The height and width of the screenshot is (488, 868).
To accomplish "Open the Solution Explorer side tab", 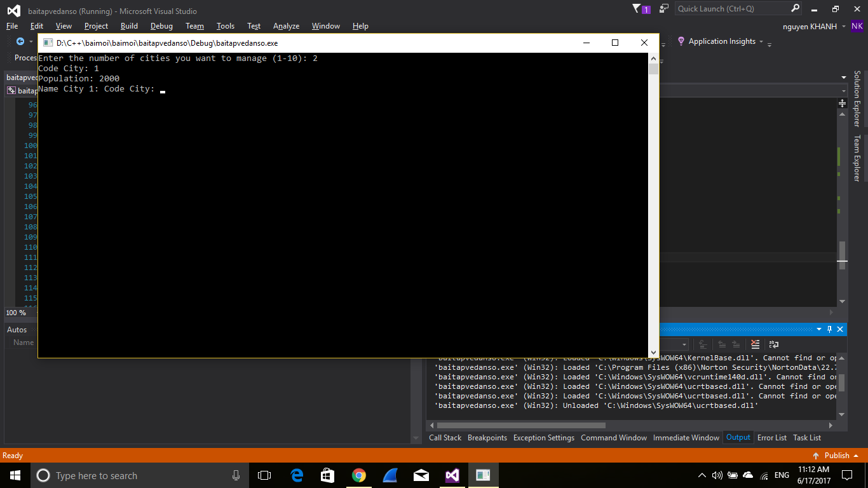I will point(857,98).
